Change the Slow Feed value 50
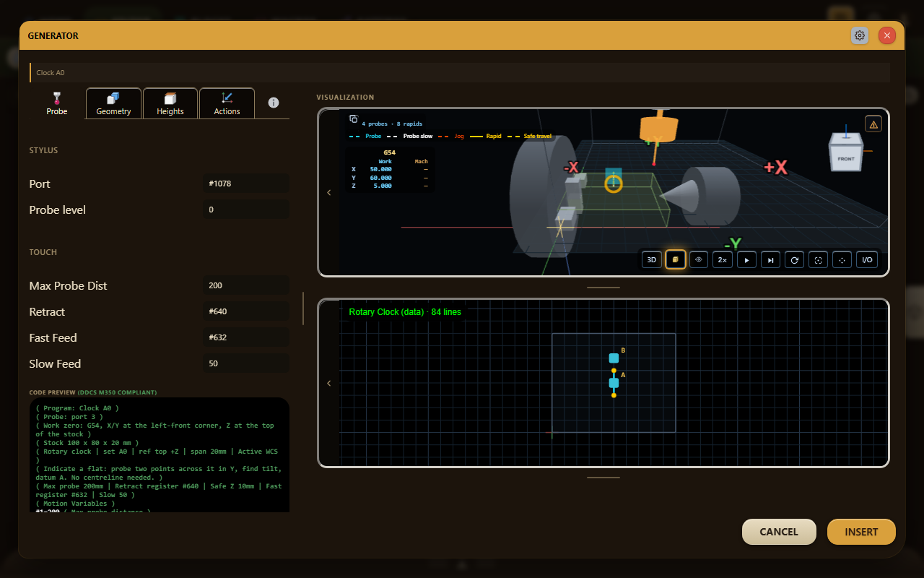The image size is (924, 578). pos(247,363)
